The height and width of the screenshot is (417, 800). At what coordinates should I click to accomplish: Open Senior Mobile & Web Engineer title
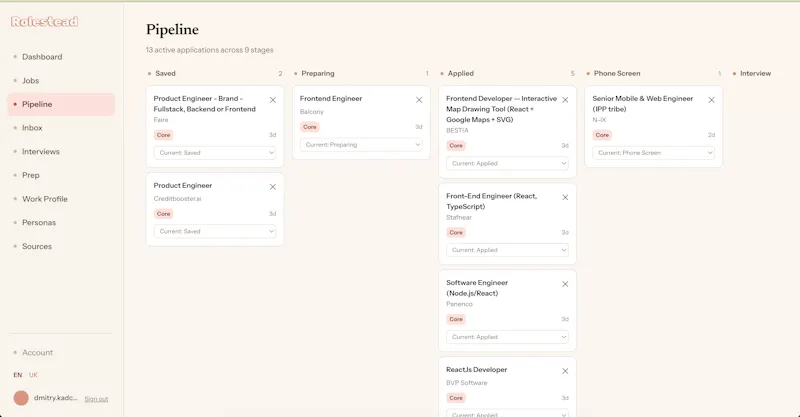click(x=643, y=104)
